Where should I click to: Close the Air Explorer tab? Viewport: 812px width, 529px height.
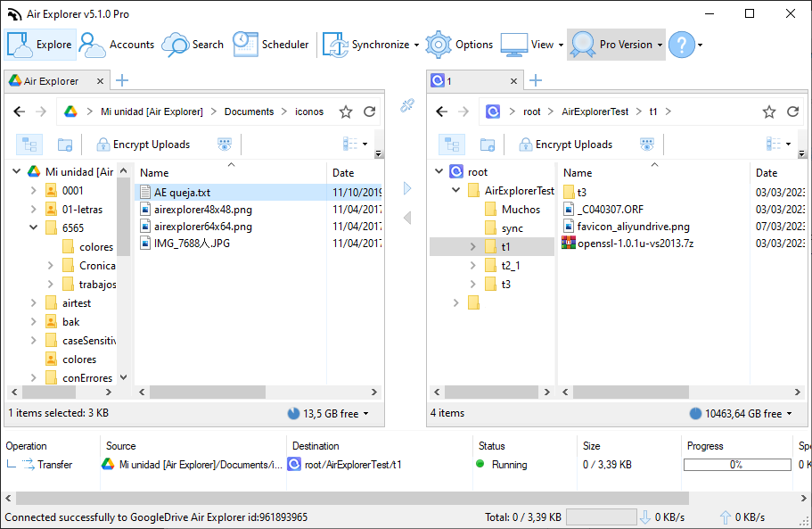[x=101, y=81]
